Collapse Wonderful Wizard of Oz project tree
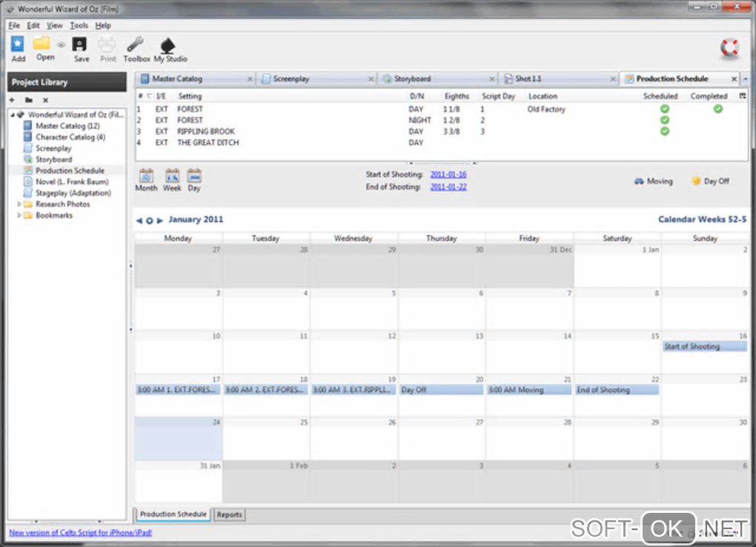 (13, 115)
